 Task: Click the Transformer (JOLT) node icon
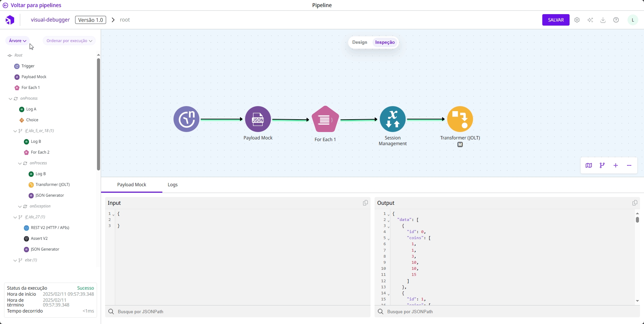coord(460,119)
